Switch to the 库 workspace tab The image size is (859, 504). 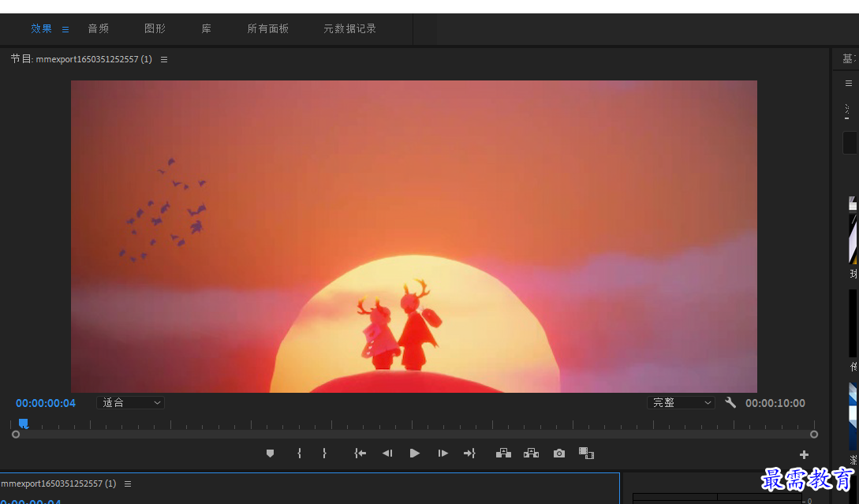(x=206, y=28)
